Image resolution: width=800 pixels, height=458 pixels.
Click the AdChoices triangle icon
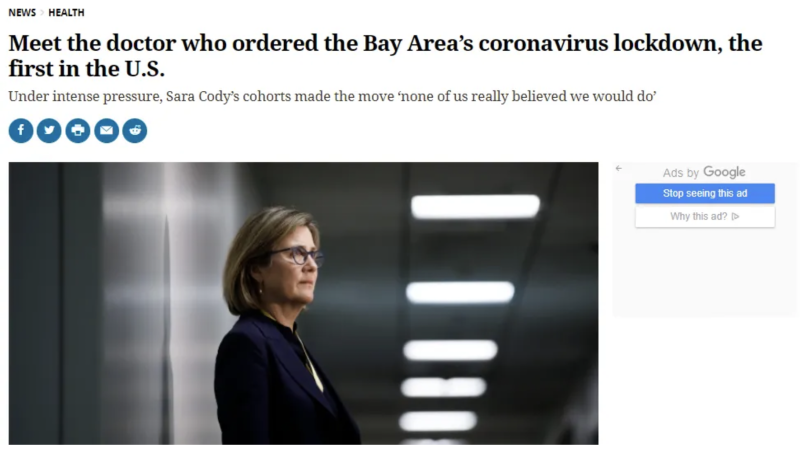[735, 216]
